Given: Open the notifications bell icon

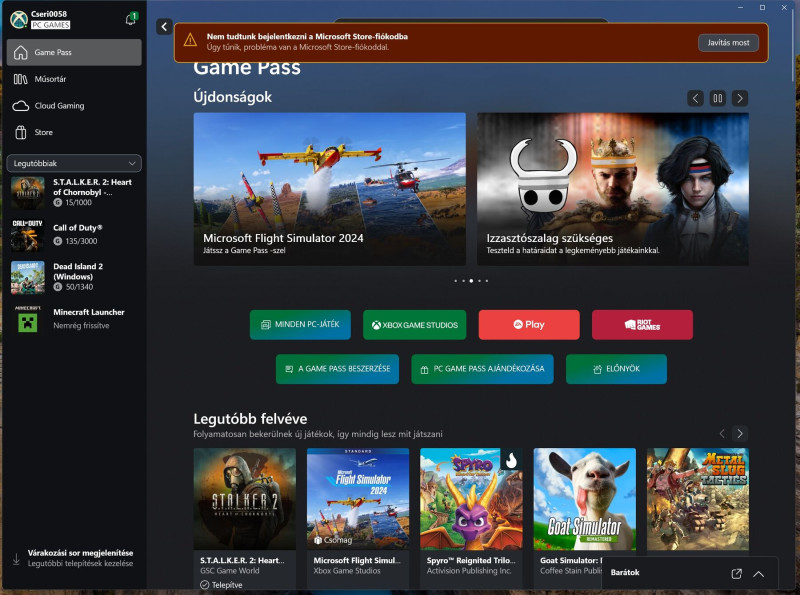Looking at the screenshot, I should [x=131, y=19].
